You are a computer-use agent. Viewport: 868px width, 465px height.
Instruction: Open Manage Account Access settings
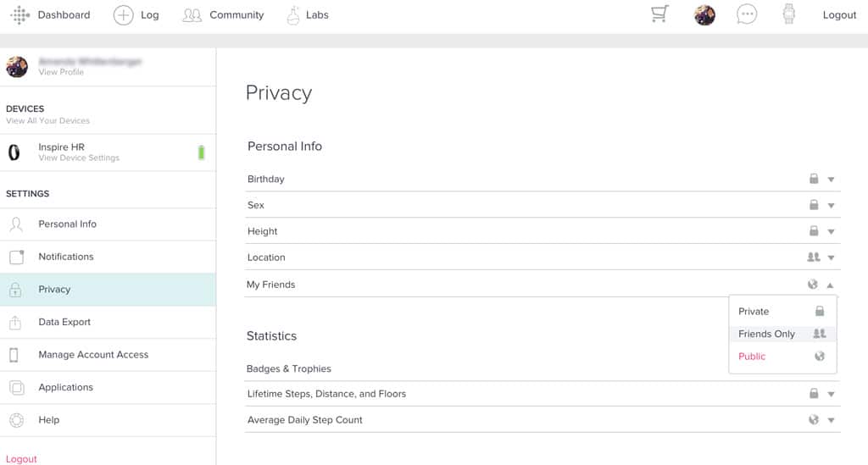[x=93, y=355]
